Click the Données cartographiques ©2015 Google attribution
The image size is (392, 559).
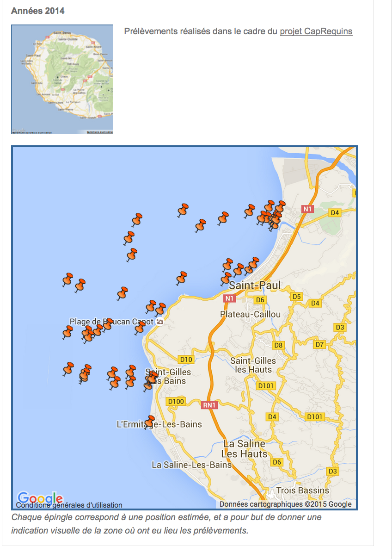pyautogui.click(x=285, y=504)
